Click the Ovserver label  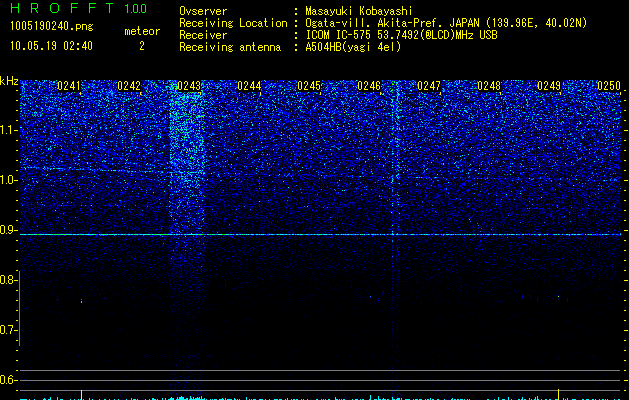point(203,11)
